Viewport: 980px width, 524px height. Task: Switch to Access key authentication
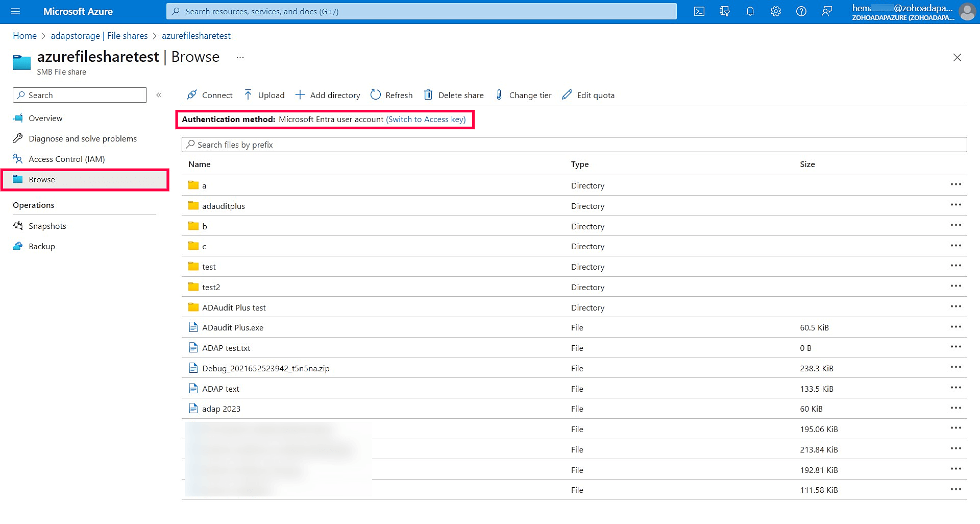[x=426, y=119]
